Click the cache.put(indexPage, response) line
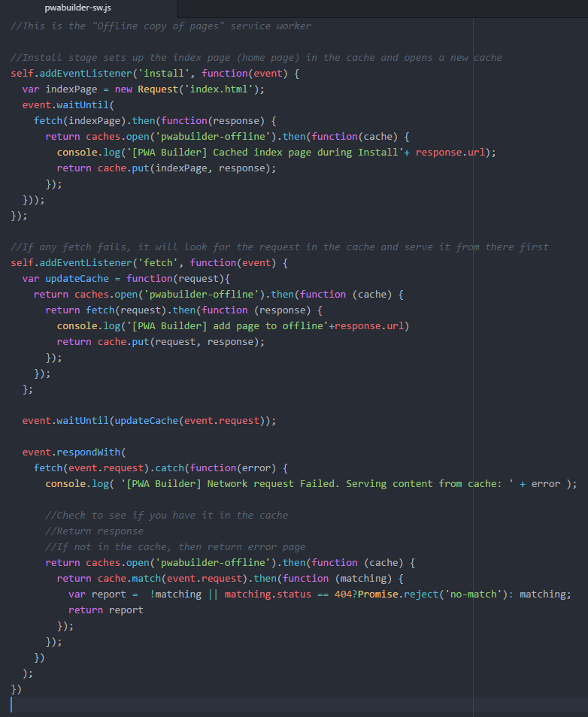 pyautogui.click(x=167, y=168)
